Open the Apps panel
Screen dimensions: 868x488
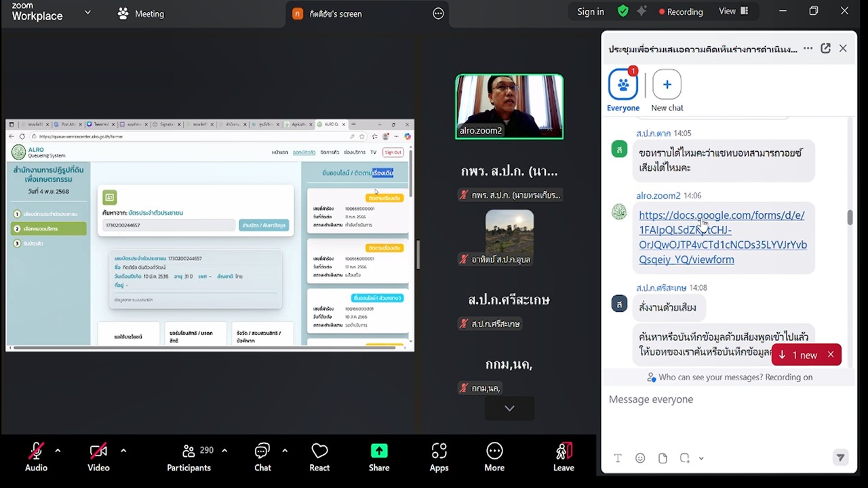click(x=439, y=457)
